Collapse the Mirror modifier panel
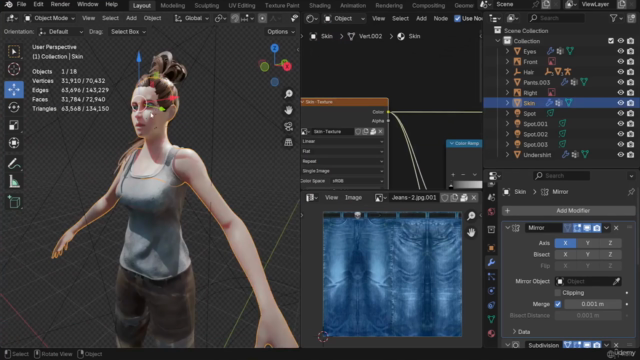 508,228
